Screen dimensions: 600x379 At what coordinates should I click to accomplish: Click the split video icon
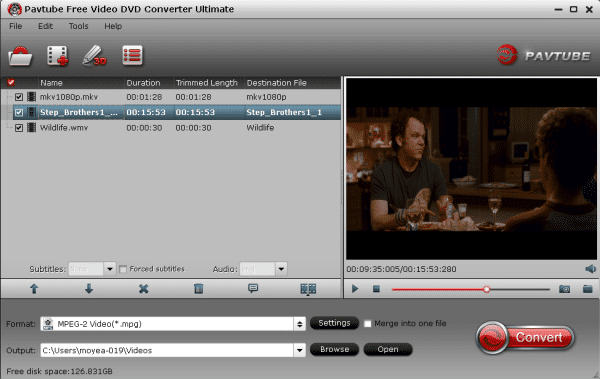coord(308,289)
